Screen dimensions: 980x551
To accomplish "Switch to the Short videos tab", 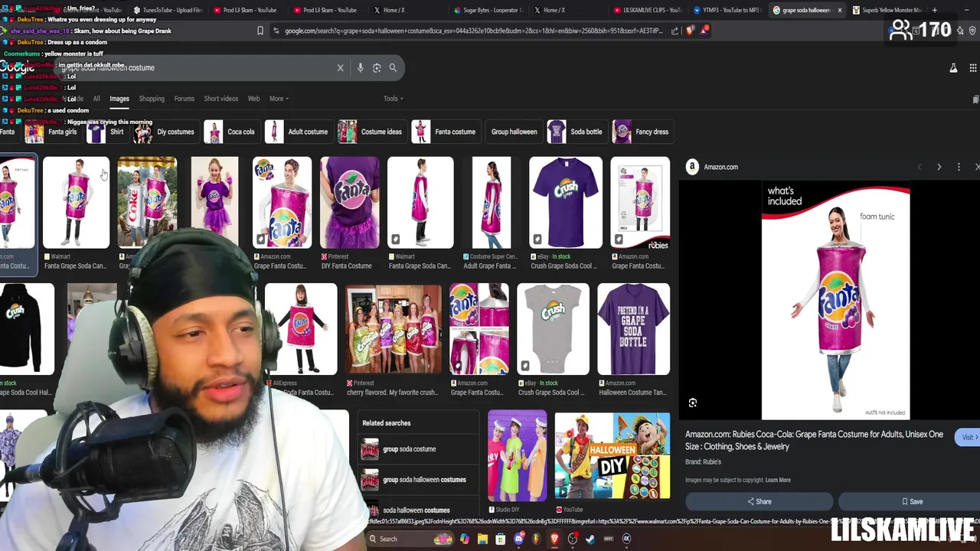I will (220, 99).
